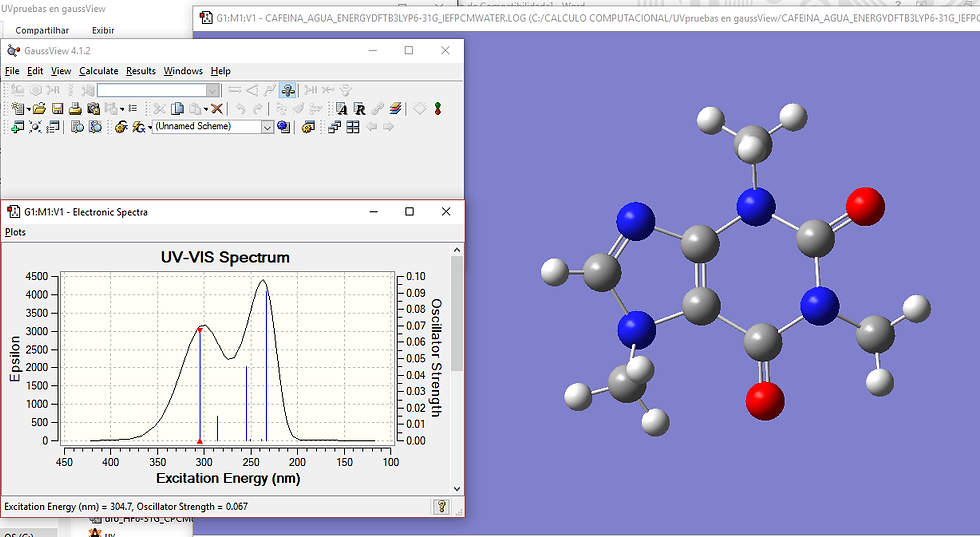Click the previous window left arrow icon
Image resolution: width=980 pixels, height=537 pixels.
pyautogui.click(x=371, y=127)
